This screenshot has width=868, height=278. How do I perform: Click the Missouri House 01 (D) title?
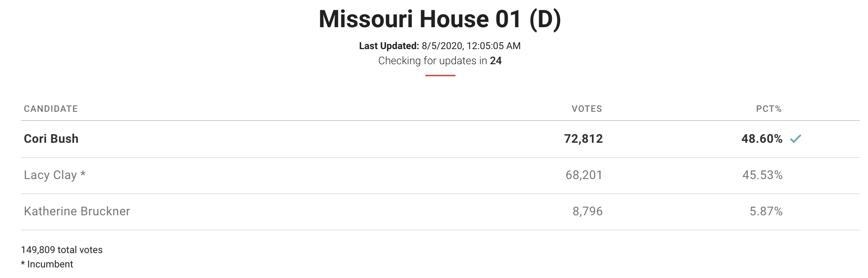coord(440,19)
